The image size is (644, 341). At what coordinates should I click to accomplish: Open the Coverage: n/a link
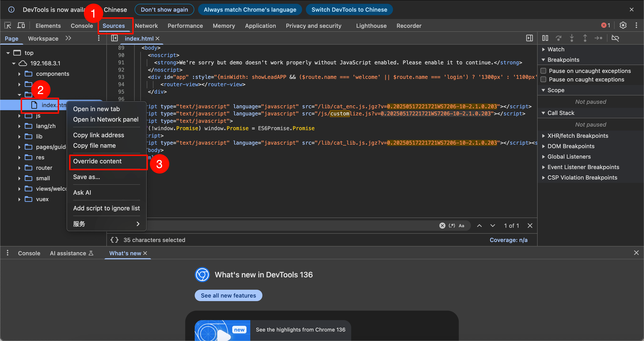tap(508, 240)
